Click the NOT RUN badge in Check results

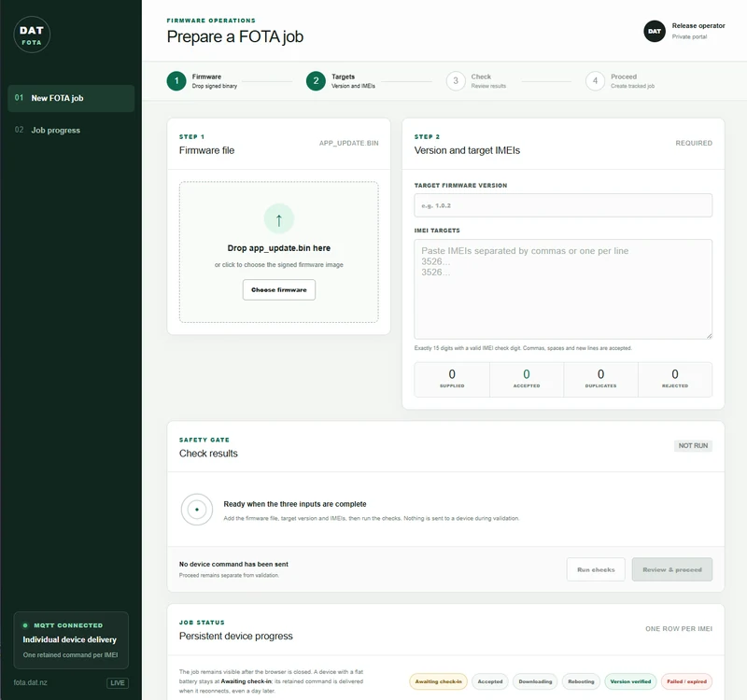(693, 446)
